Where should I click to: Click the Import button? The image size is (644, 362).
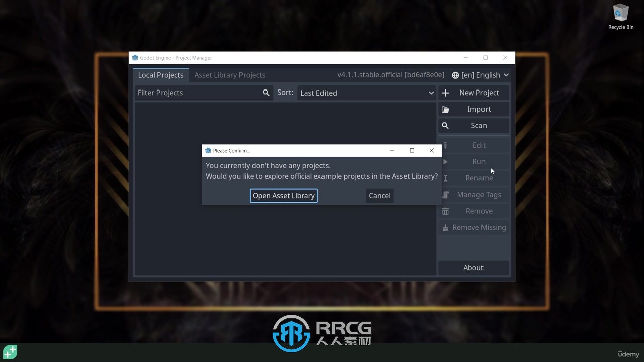(473, 109)
